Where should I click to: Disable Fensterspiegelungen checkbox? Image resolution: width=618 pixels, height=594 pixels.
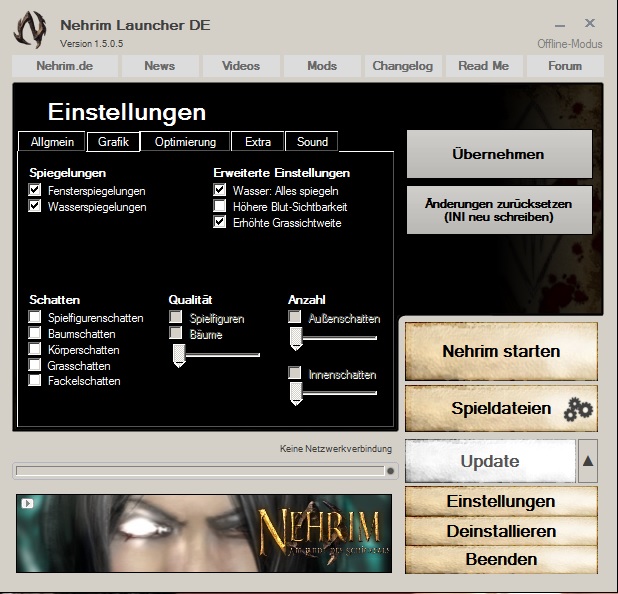click(35, 190)
